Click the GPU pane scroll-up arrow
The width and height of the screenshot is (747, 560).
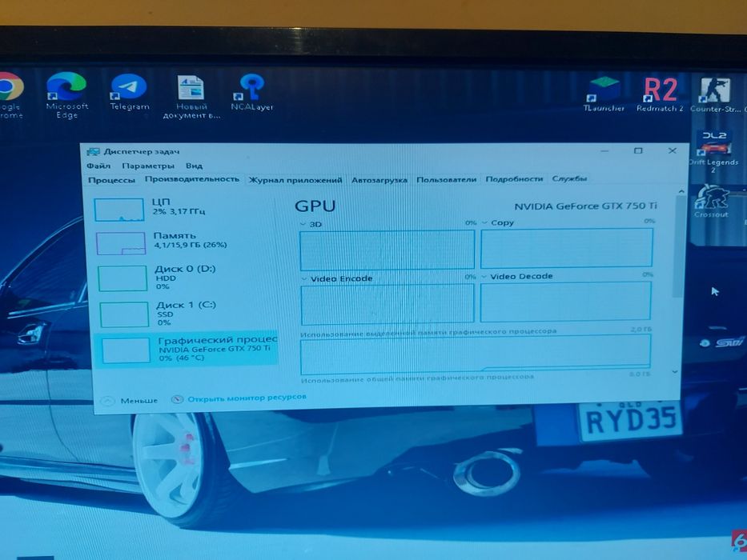coord(681,191)
